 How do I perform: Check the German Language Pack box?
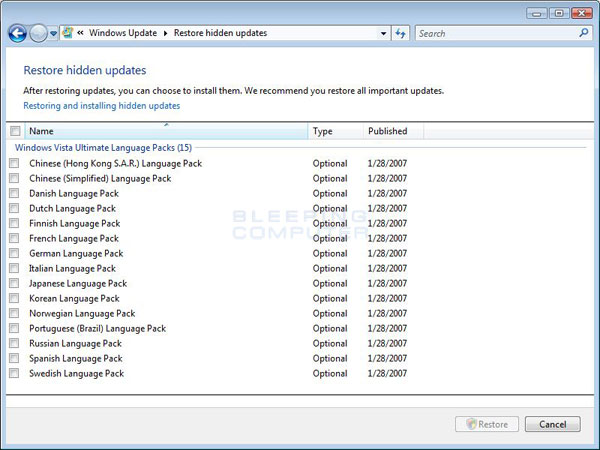14,253
